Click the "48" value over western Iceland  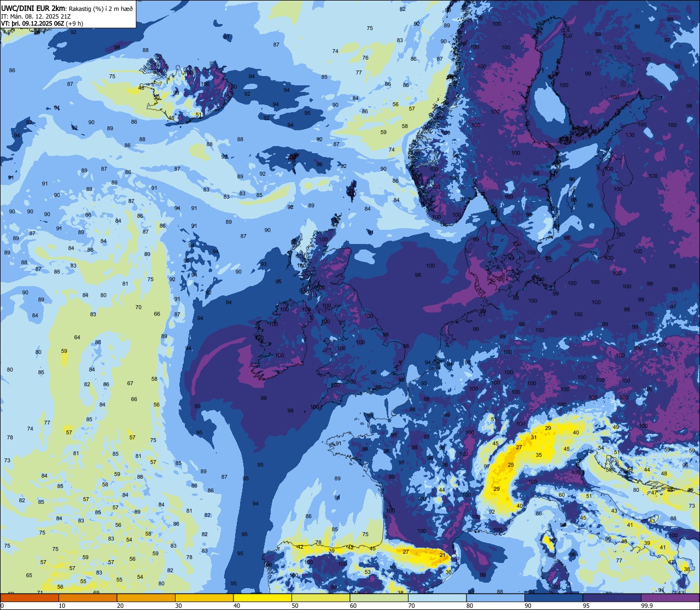tap(141, 88)
